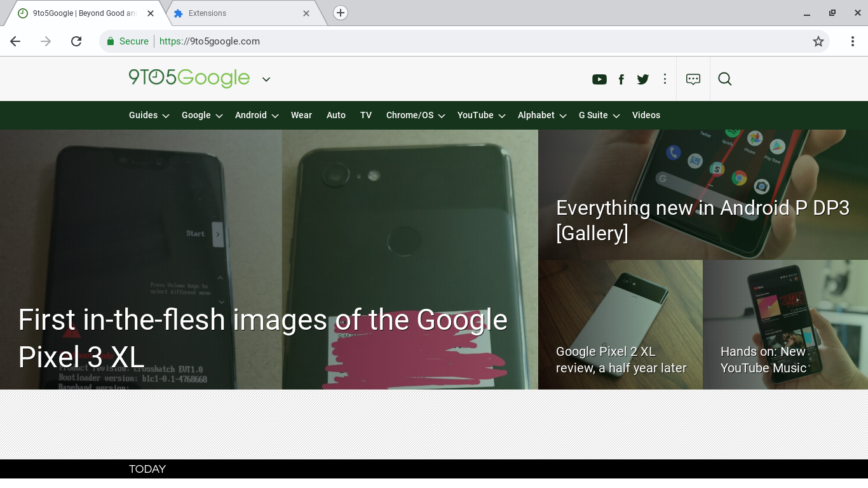This screenshot has width=868, height=488.
Task: Open site search magnifying glass
Action: [725, 79]
